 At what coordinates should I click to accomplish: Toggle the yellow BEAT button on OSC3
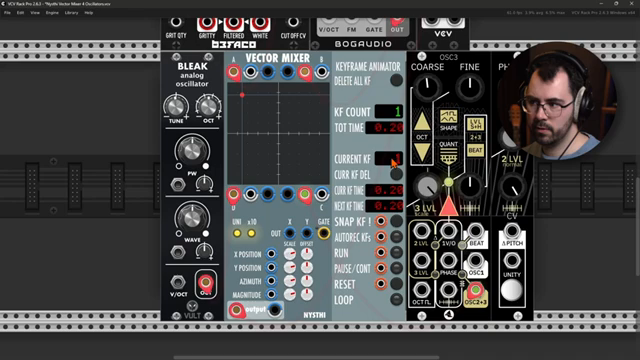pyautogui.click(x=476, y=150)
